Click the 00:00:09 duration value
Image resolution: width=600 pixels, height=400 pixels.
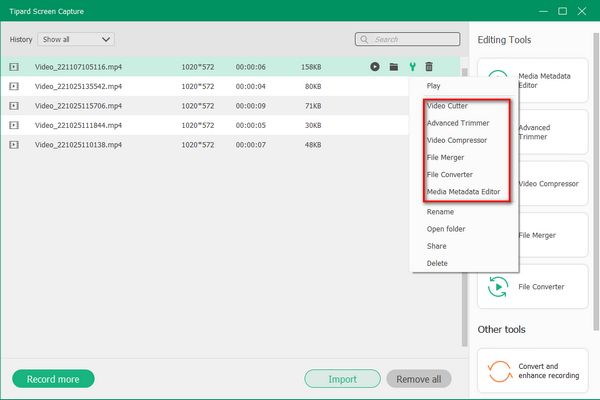coord(251,106)
